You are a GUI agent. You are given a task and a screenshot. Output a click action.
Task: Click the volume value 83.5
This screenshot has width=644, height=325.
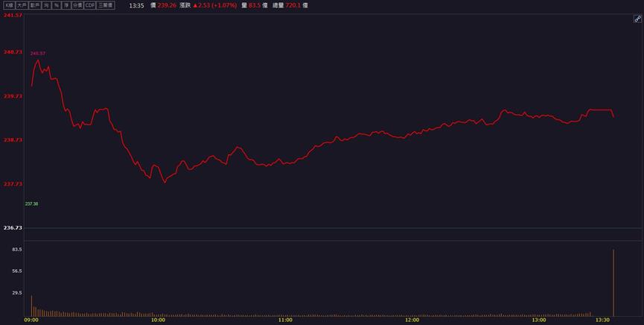(255, 6)
